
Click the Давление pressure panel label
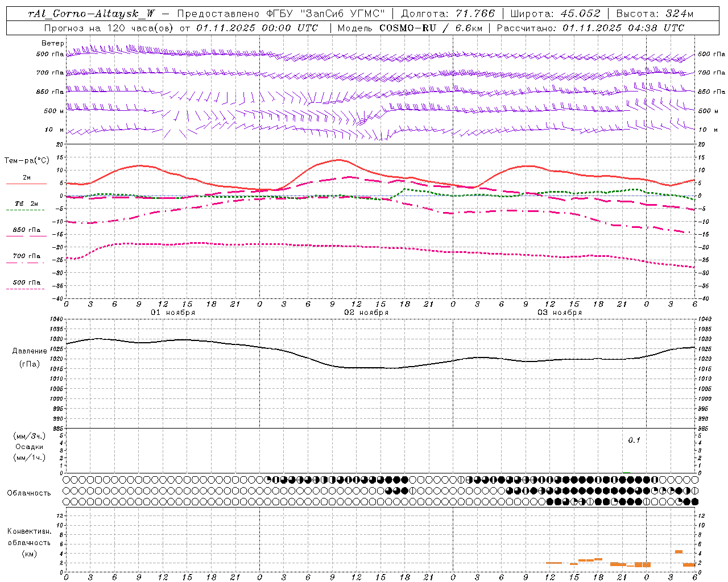click(30, 351)
